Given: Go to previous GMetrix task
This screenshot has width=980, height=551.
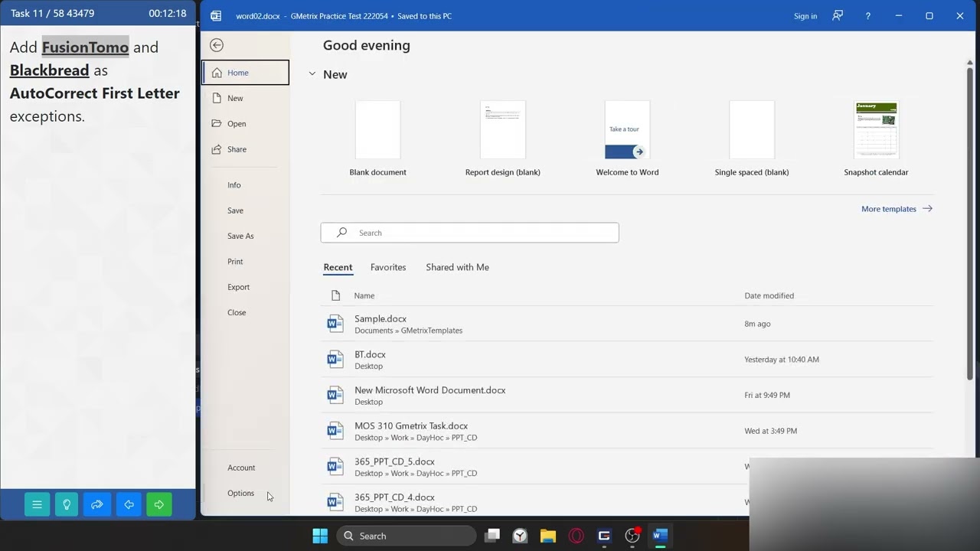Looking at the screenshot, I should [129, 504].
